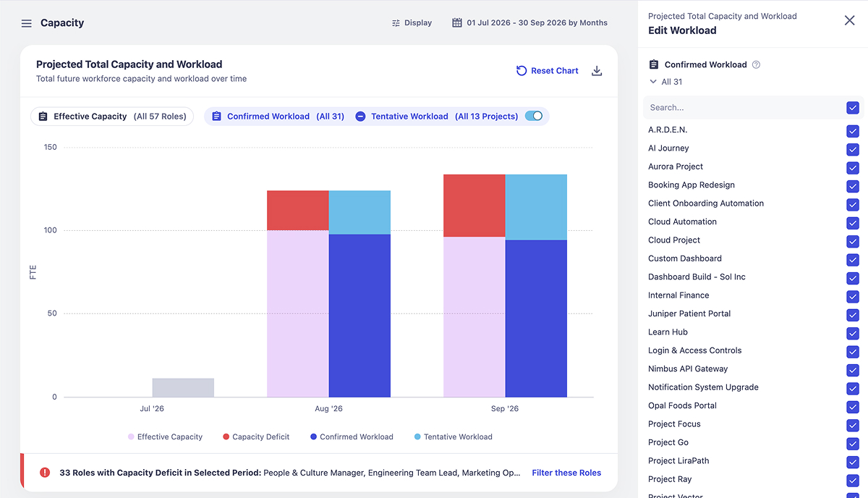
Task: Uncheck the Internal Finance checkbox
Action: (x=853, y=297)
